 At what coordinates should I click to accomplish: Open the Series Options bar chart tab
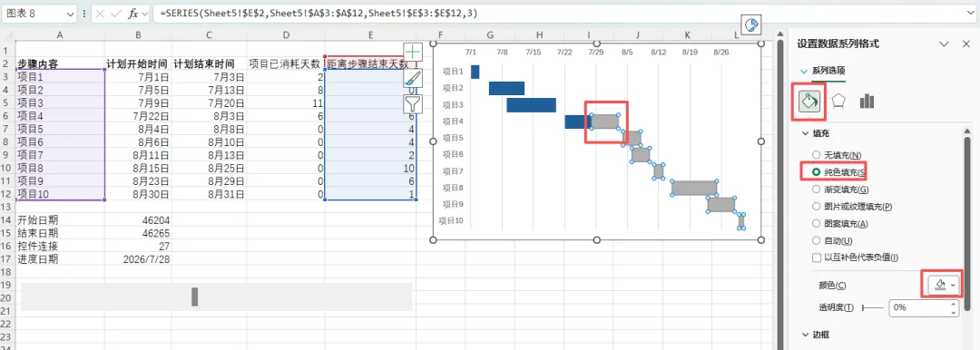pos(867,101)
